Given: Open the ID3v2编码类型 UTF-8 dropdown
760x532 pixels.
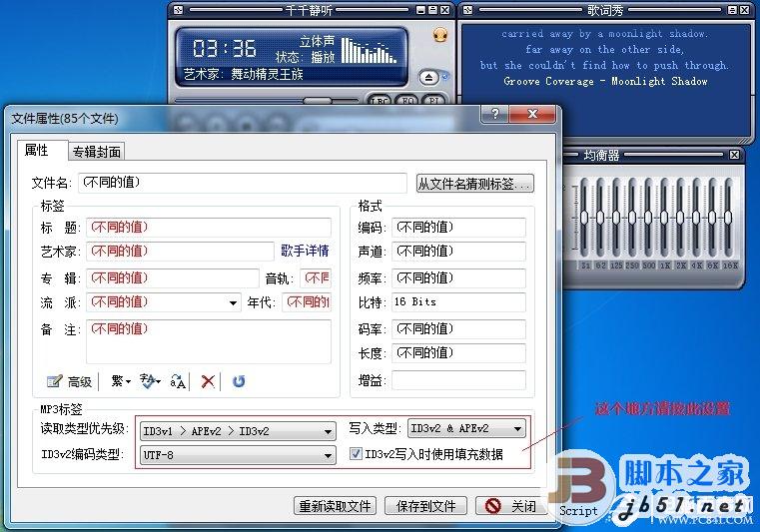Looking at the screenshot, I should (238, 455).
